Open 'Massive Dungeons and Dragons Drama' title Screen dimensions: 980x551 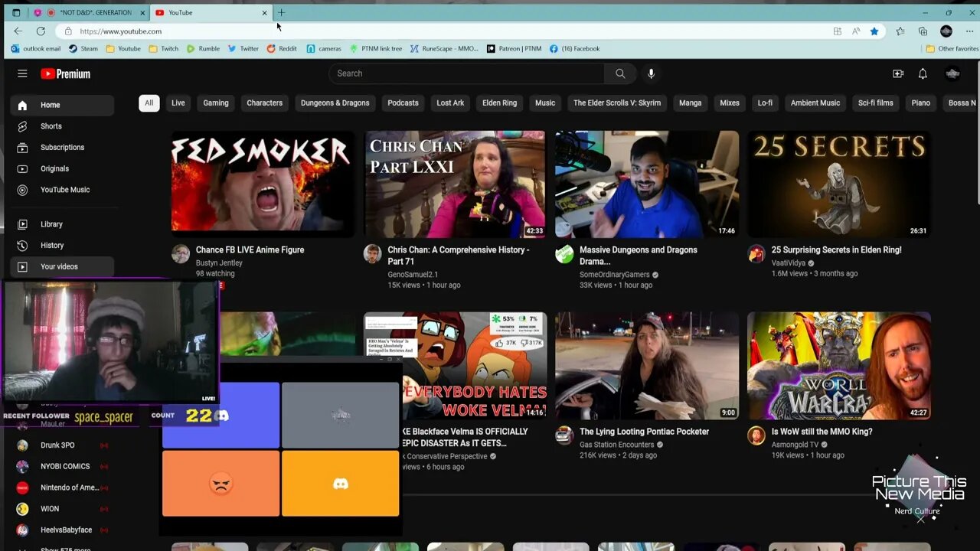click(639, 256)
